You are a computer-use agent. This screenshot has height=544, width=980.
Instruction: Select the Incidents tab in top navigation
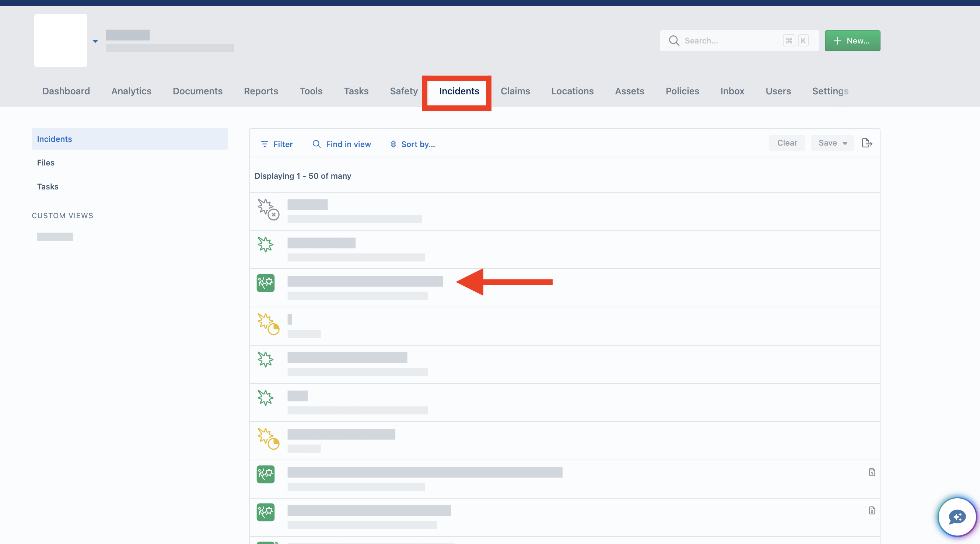(459, 91)
